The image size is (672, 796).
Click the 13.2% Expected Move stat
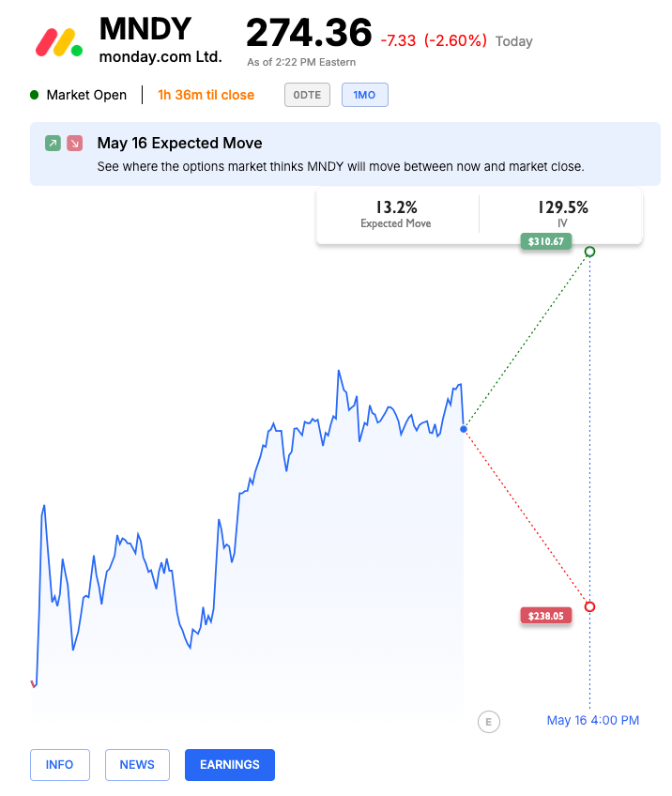[x=396, y=214]
